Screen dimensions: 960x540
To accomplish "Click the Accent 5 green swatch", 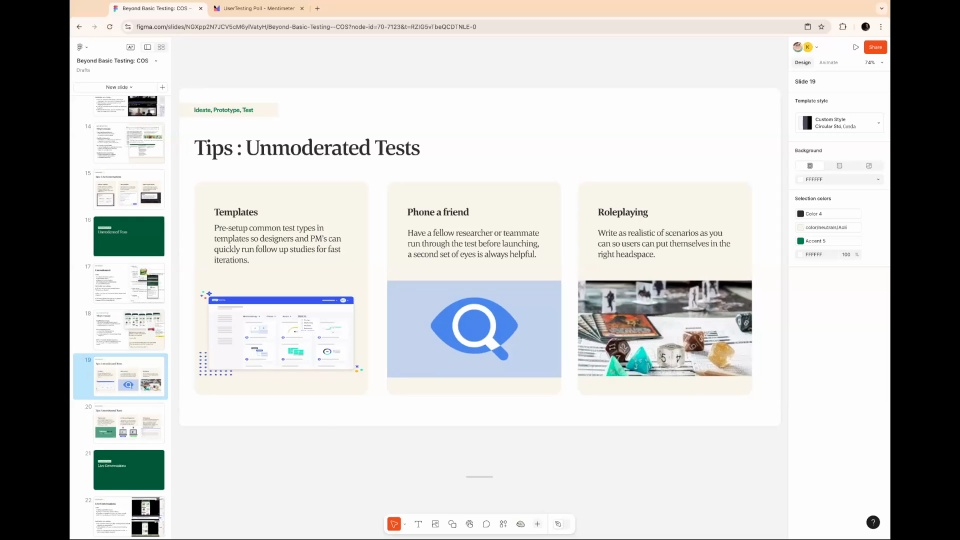I will point(800,241).
